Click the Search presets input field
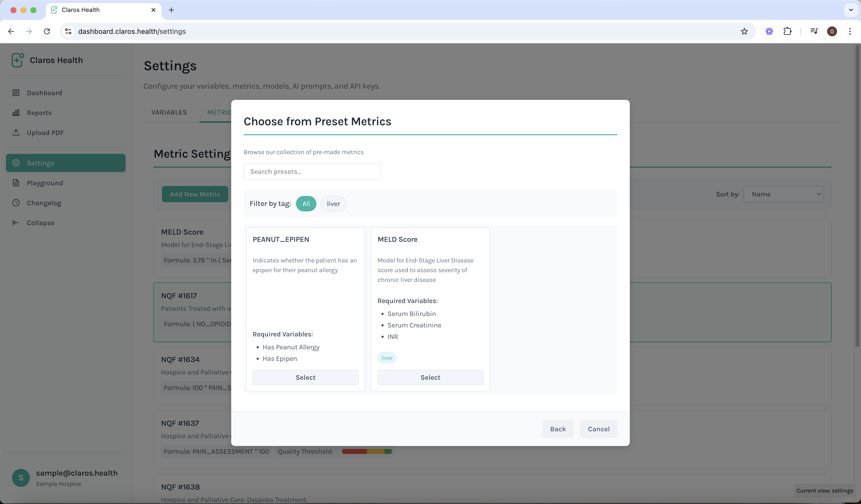This screenshot has height=504, width=861. click(x=312, y=171)
